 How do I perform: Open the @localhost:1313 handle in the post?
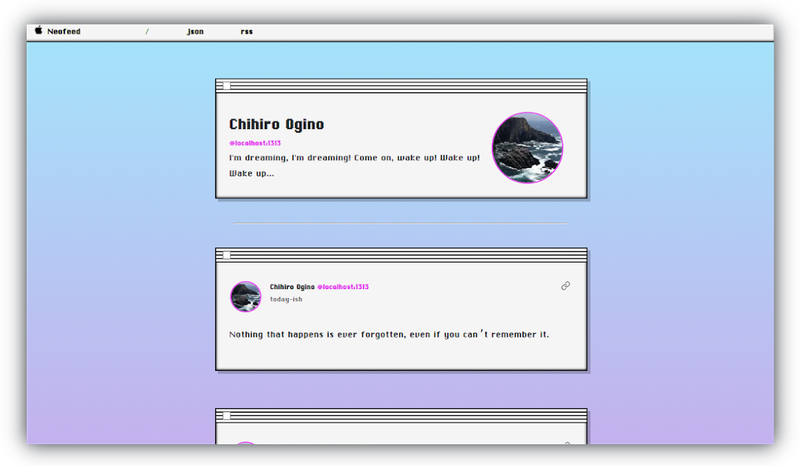point(343,287)
